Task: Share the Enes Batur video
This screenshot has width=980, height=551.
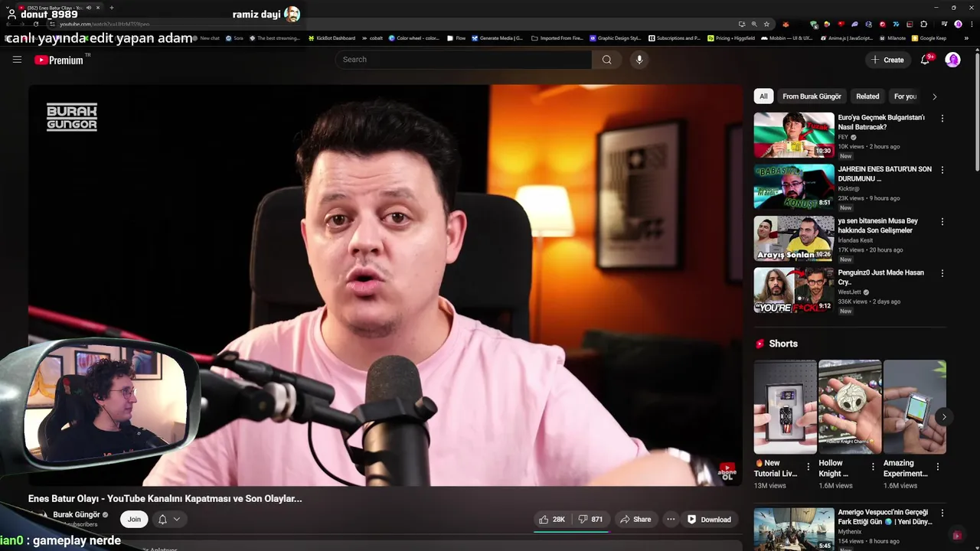Action: [x=635, y=520]
